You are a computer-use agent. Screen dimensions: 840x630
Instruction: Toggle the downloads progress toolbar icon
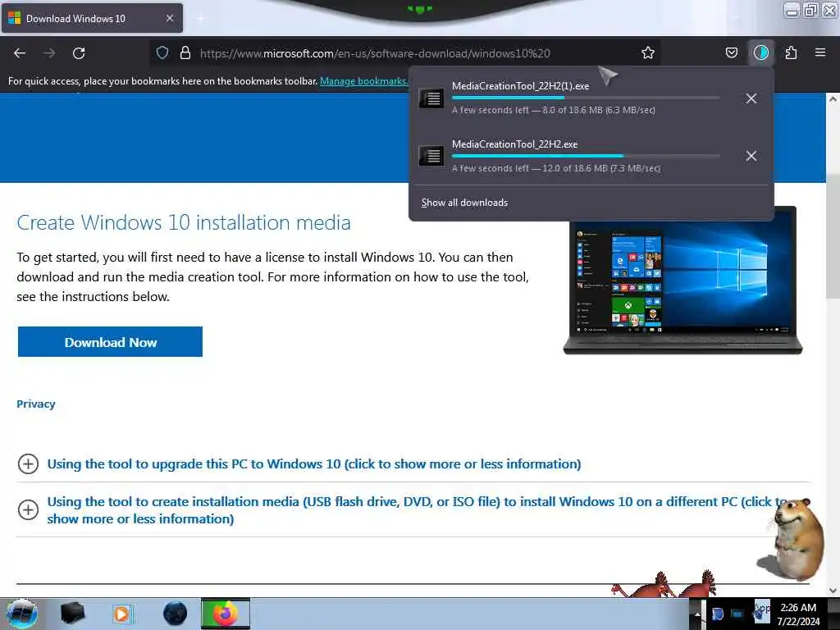761,53
